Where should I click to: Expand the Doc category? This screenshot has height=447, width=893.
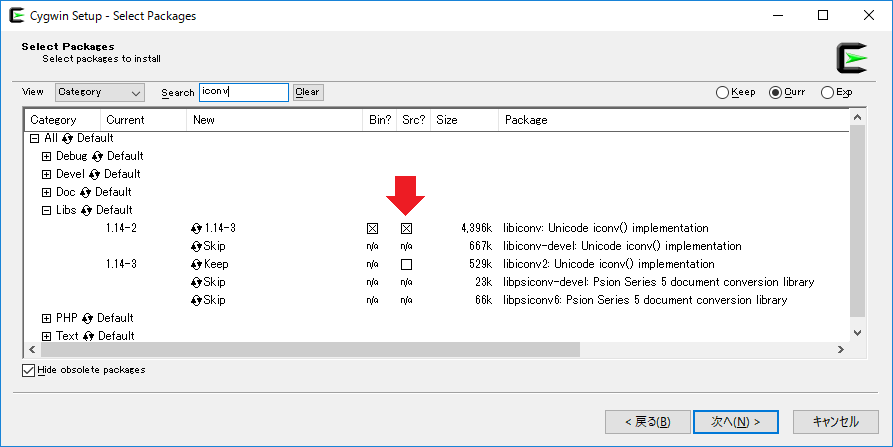(47, 192)
